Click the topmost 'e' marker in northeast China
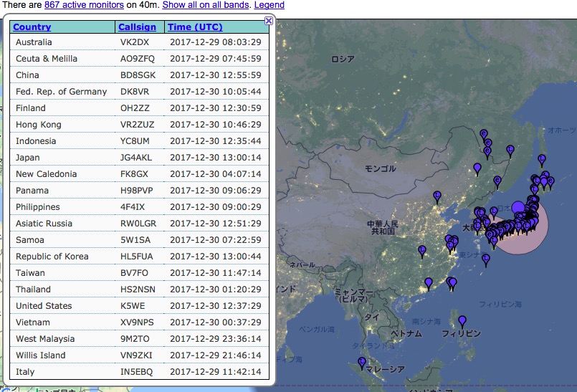The image size is (577, 392). point(484,134)
